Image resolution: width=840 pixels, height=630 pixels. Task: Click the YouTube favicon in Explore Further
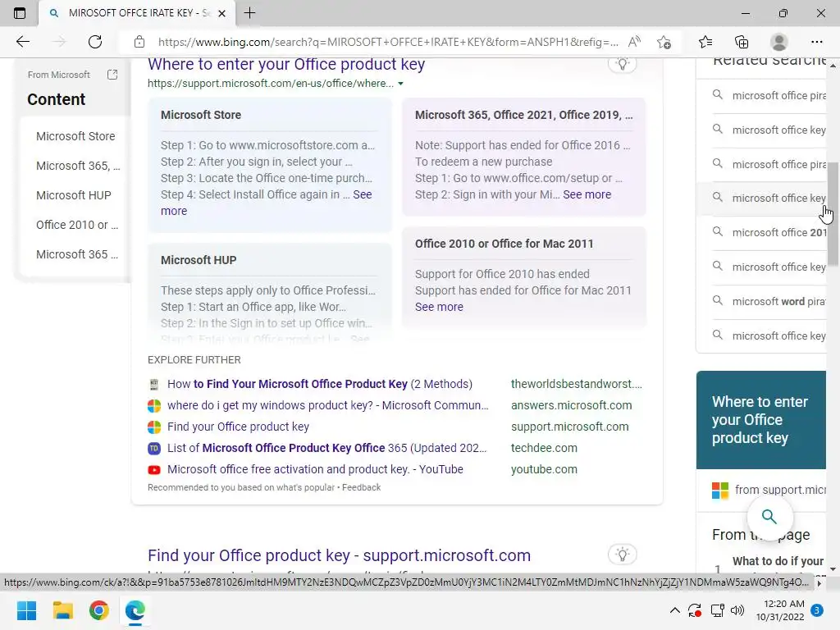click(154, 470)
